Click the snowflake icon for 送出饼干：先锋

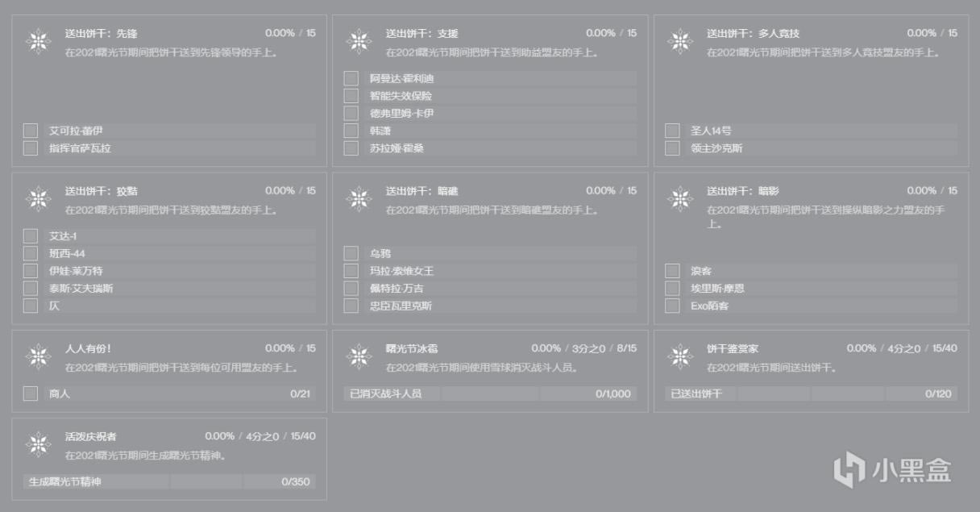point(38,41)
